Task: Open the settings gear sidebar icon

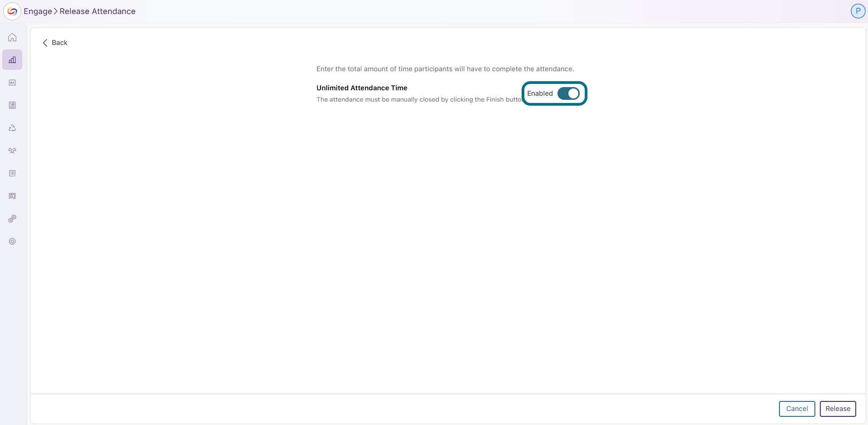Action: click(x=12, y=241)
